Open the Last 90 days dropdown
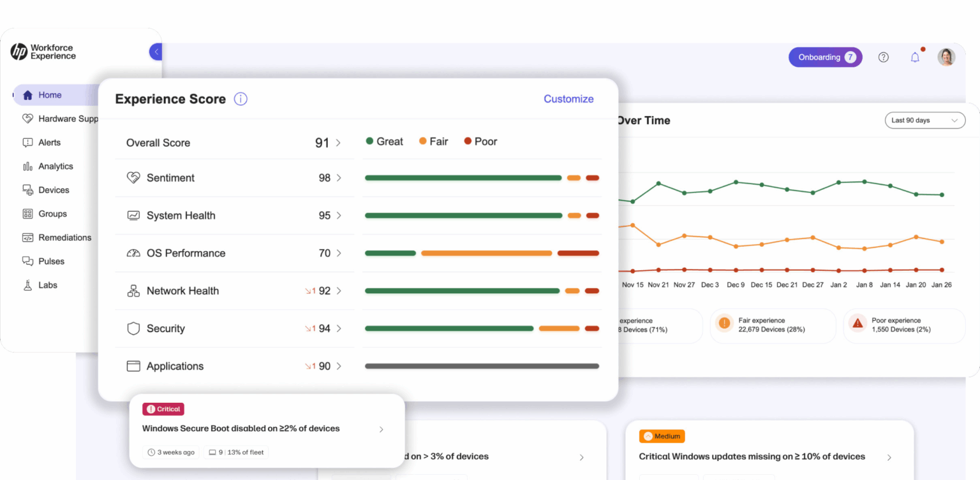 coord(924,120)
